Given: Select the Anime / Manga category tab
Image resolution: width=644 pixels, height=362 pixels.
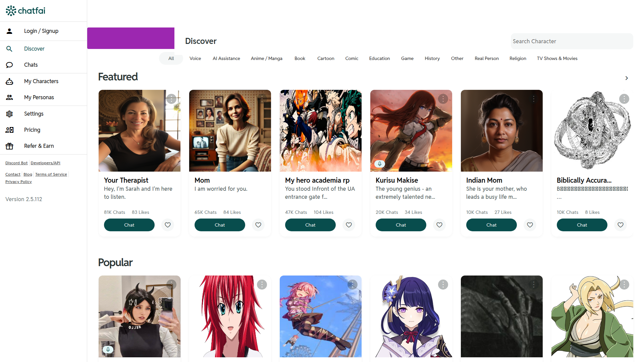Looking at the screenshot, I should click(x=267, y=58).
